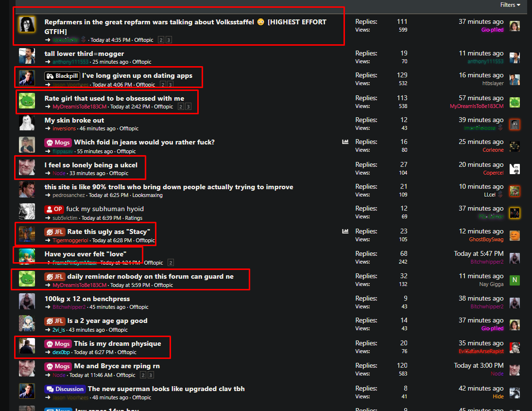Click author avatar of 'My skin broke out' thread
532x411 pixels.
point(27,123)
